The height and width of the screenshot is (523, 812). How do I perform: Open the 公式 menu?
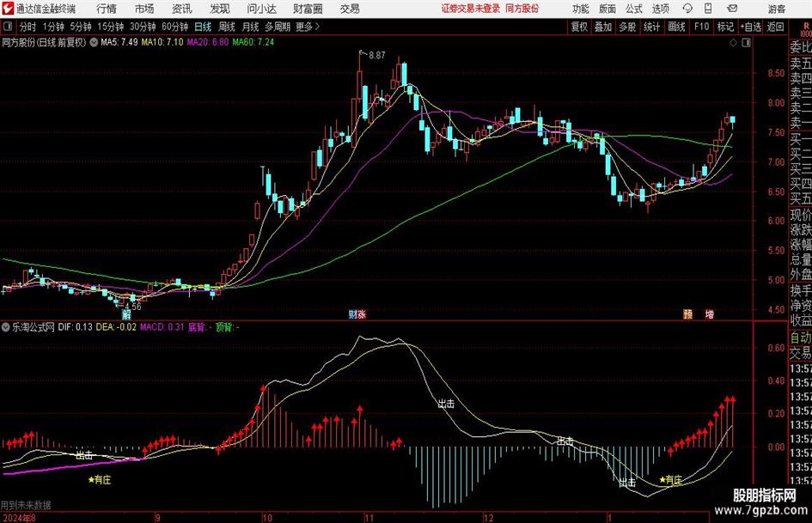click(x=634, y=9)
